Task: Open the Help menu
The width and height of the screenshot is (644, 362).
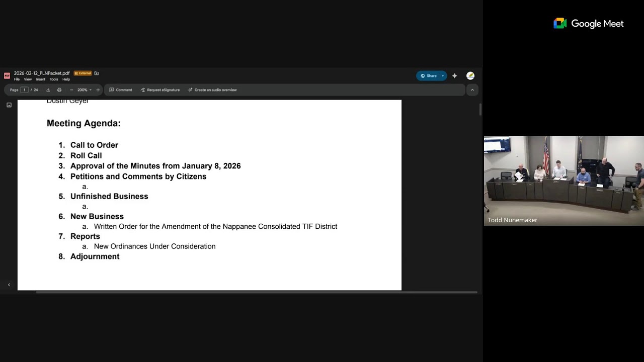Action: (66, 79)
